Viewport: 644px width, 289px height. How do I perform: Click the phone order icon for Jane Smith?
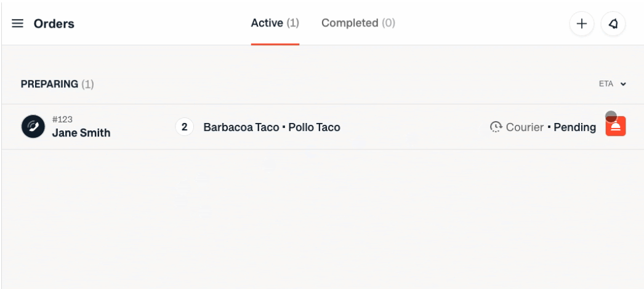[x=33, y=127]
